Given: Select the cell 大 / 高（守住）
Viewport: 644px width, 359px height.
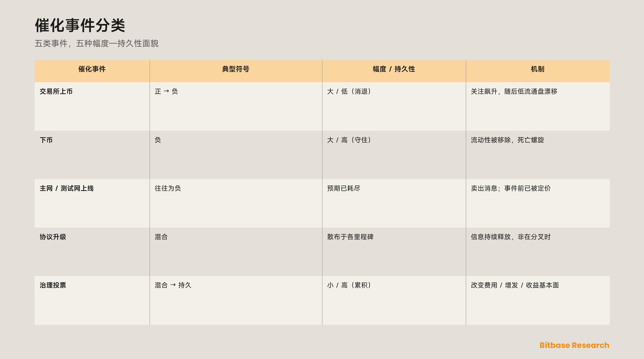Looking at the screenshot, I should pos(349,140).
